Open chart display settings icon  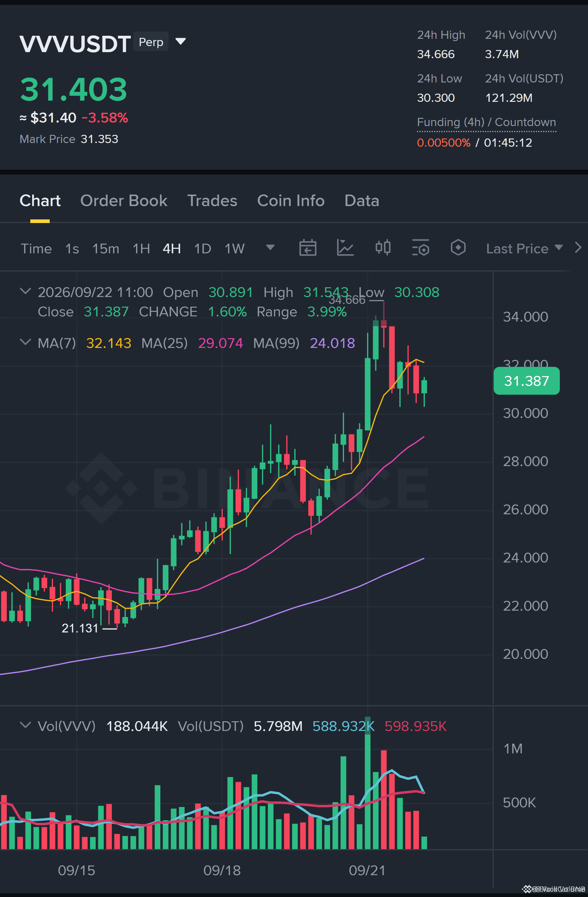tap(421, 248)
